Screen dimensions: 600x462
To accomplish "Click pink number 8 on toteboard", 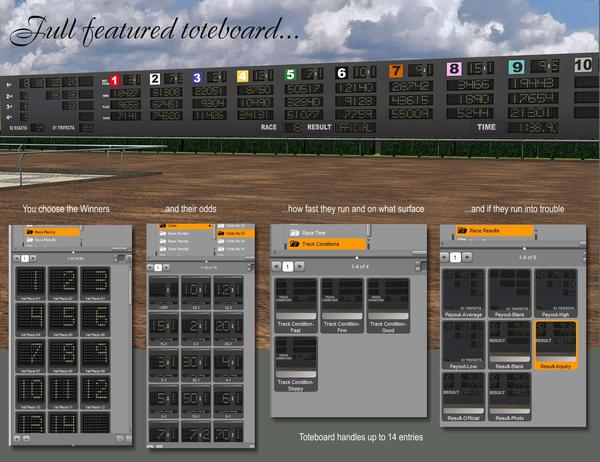I will click(454, 69).
